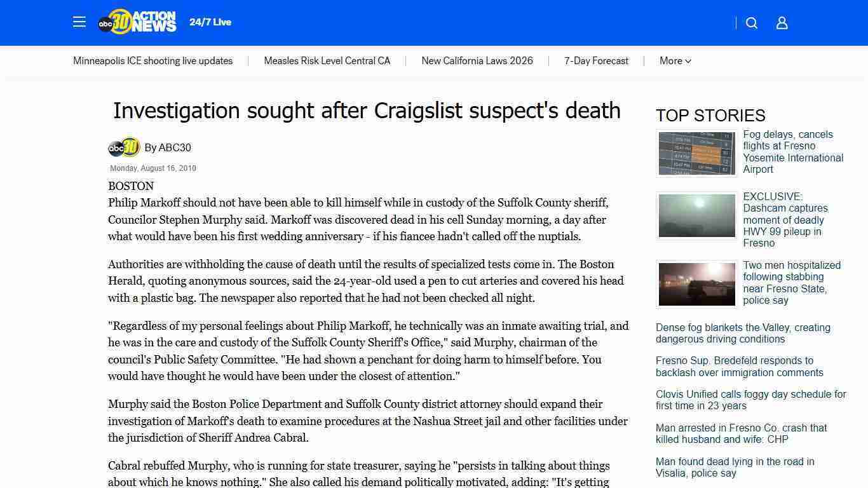This screenshot has width=868, height=488.
Task: Open the user account profile icon
Action: pyautogui.click(x=781, y=22)
